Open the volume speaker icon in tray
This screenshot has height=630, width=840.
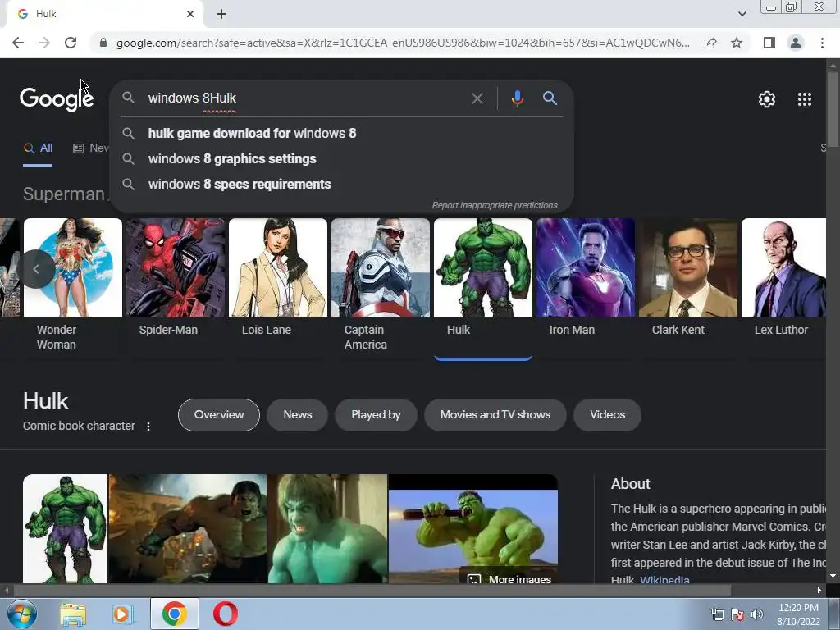coord(757,614)
